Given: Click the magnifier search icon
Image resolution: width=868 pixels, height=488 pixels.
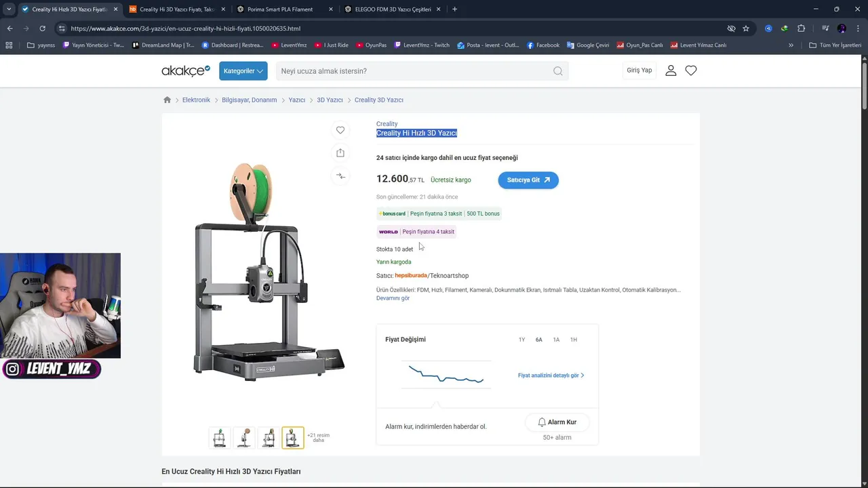Looking at the screenshot, I should [557, 71].
